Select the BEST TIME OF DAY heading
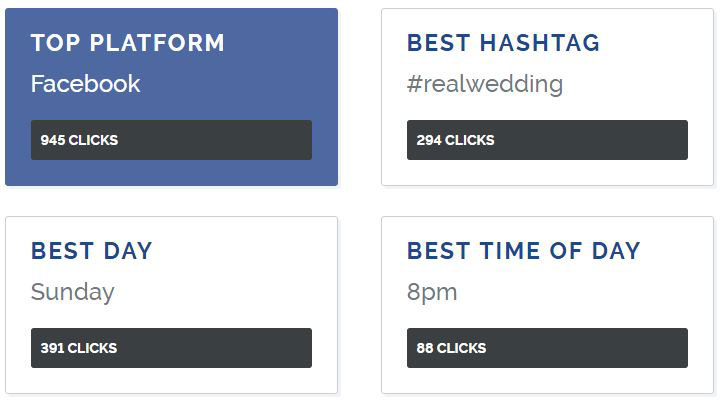The width and height of the screenshot is (720, 400). point(523,251)
